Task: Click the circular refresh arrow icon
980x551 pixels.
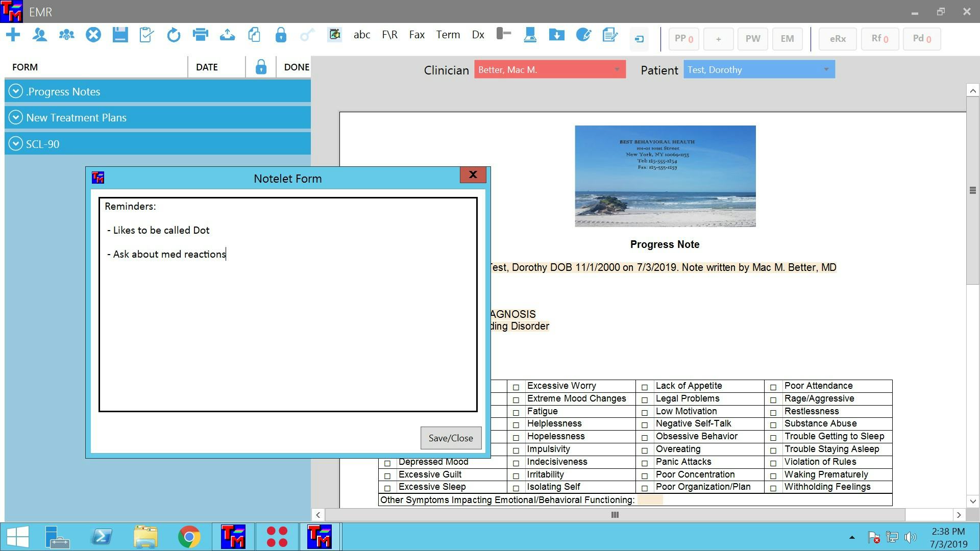Action: (174, 35)
